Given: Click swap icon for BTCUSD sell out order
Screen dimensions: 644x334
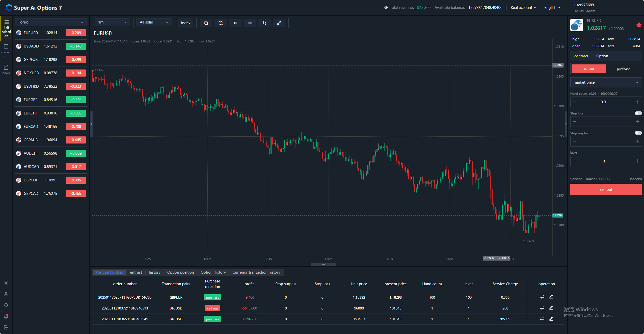Looking at the screenshot, I should pyautogui.click(x=542, y=308).
